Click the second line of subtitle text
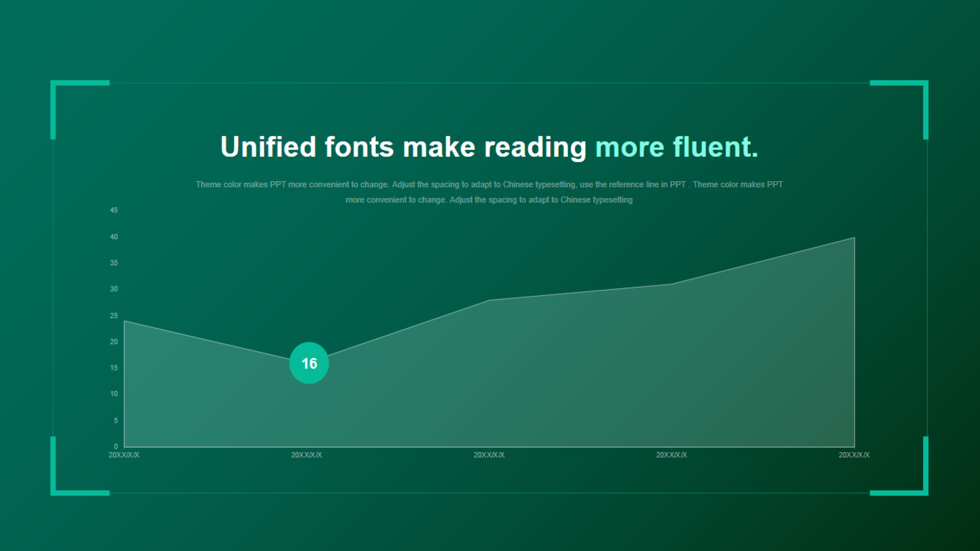This screenshot has height=551, width=980. (489, 200)
